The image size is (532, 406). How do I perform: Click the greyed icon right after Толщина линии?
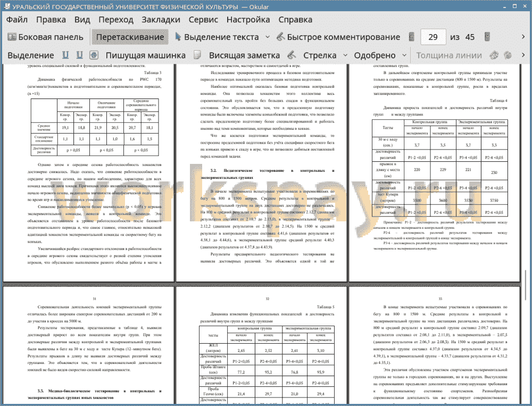(x=494, y=55)
